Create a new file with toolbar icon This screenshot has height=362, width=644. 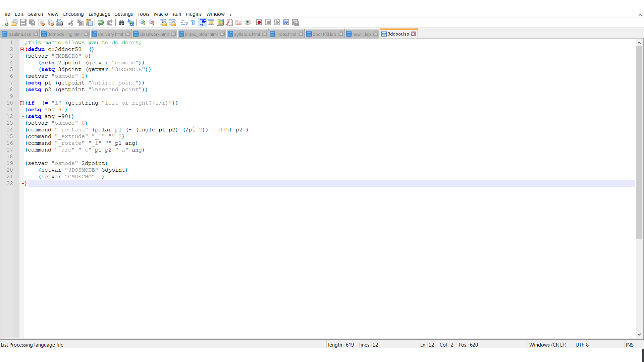point(5,22)
